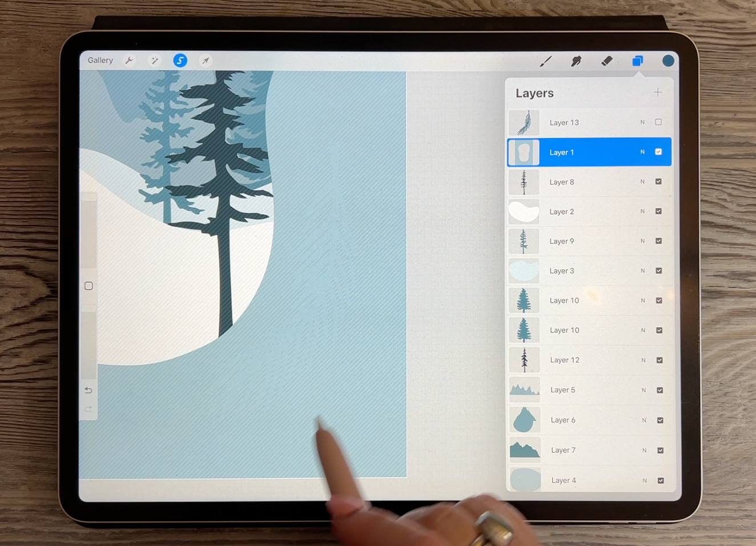Add a new layer with plus button

[x=658, y=93]
